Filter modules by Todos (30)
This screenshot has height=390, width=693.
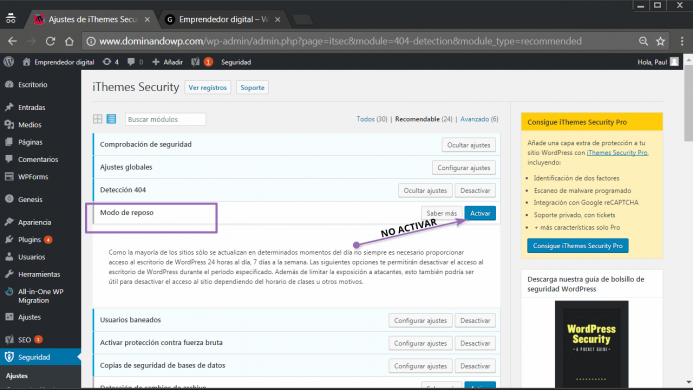pyautogui.click(x=372, y=119)
